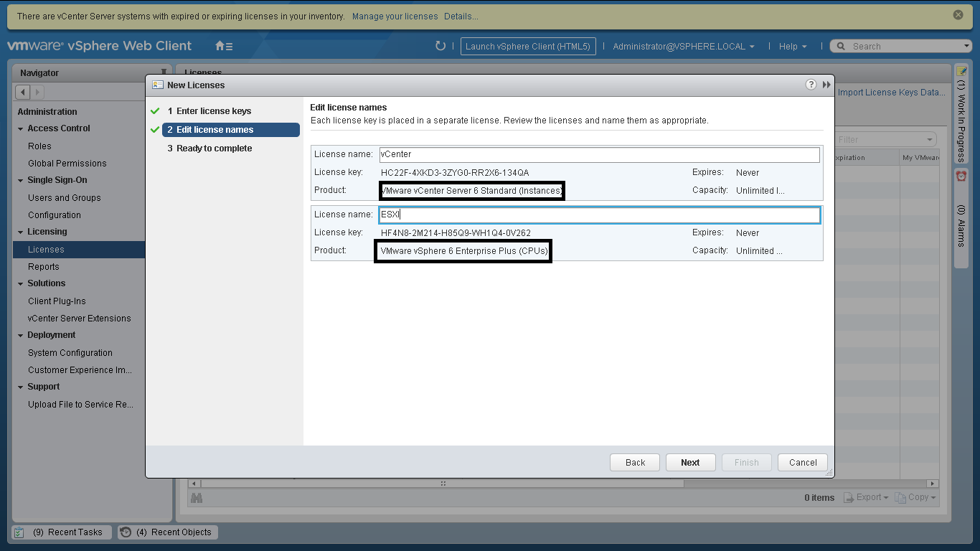Collapse the Access Control section
The height and width of the screenshot is (551, 980).
click(21, 129)
